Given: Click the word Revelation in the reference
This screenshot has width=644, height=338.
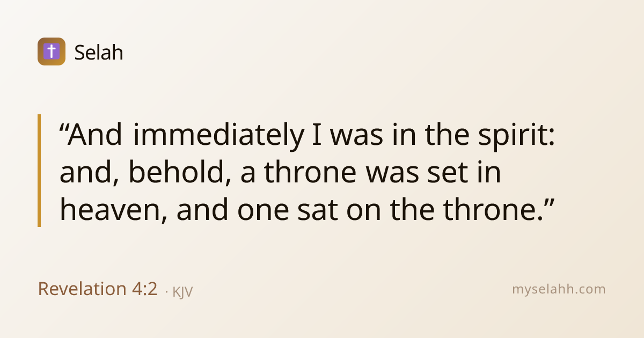Looking at the screenshot, I should point(82,289).
